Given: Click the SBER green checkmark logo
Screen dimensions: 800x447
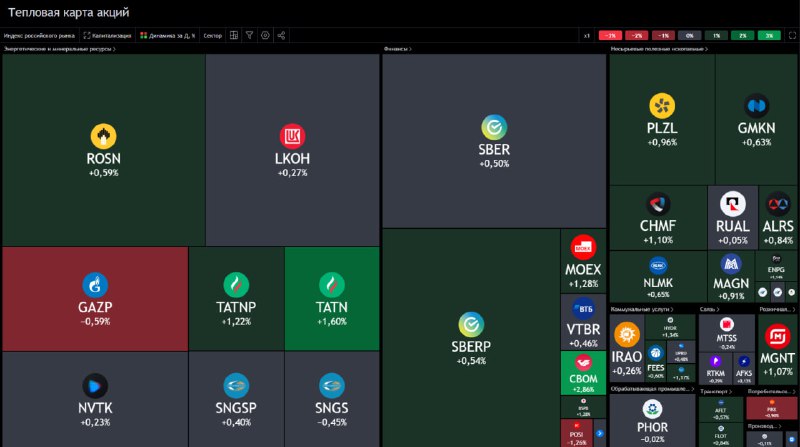Looking at the screenshot, I should tap(494, 127).
